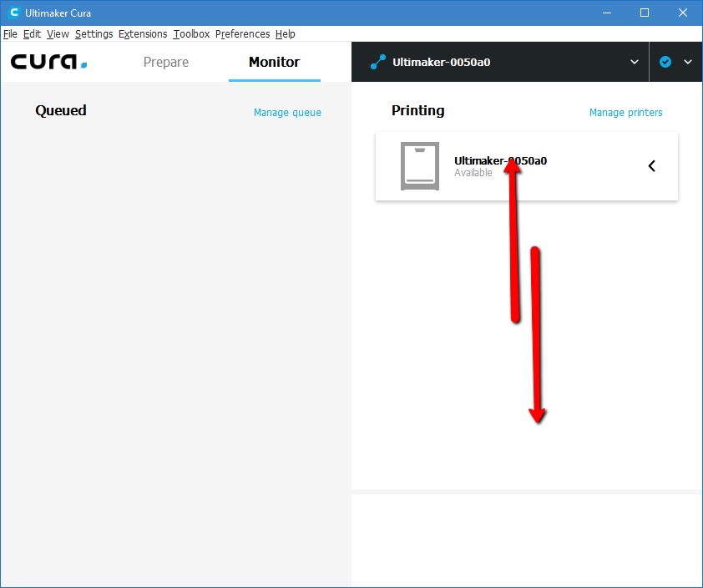
Task: Click the network connection icon beside Ultimaker-0050a0
Action: point(377,61)
